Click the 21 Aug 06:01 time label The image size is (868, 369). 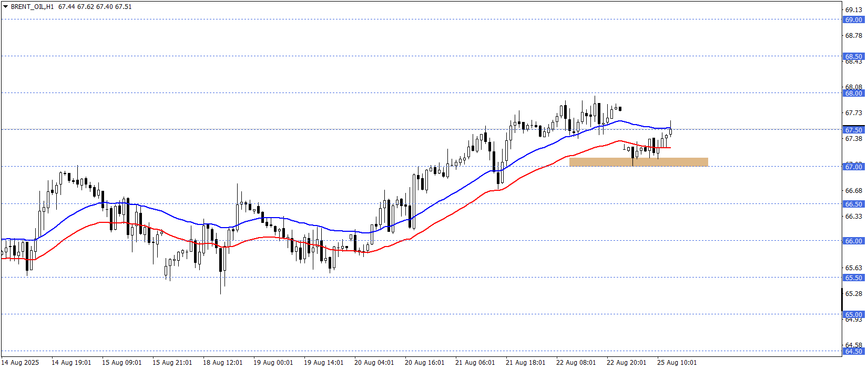pyautogui.click(x=475, y=363)
